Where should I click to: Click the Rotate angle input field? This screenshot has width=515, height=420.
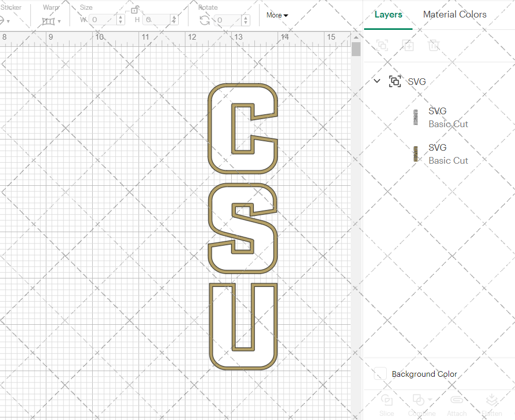(228, 20)
